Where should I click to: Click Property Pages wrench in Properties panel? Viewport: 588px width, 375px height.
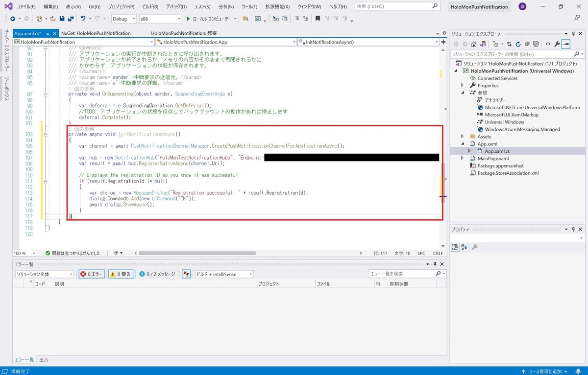point(474,247)
